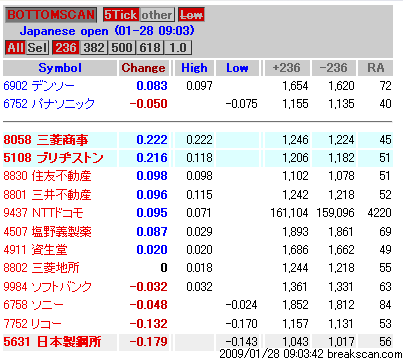Open the 4507 塩野義製薬 symbol
Image resolution: width=403 pixels, height=360 pixels.
[47, 231]
